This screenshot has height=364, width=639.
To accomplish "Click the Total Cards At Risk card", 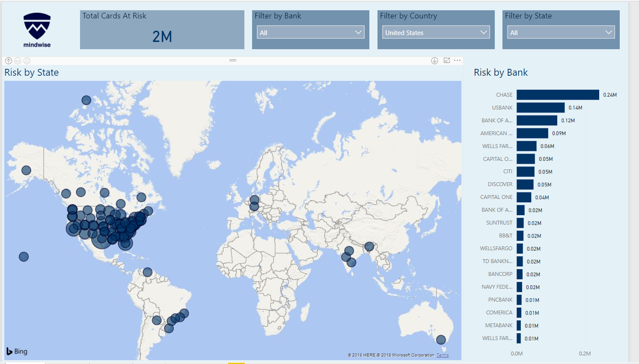I will pos(162,29).
